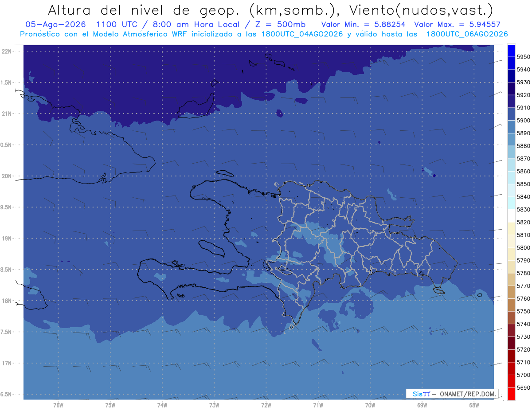
Task: Click the '5720' legend value
Action: [524, 349]
